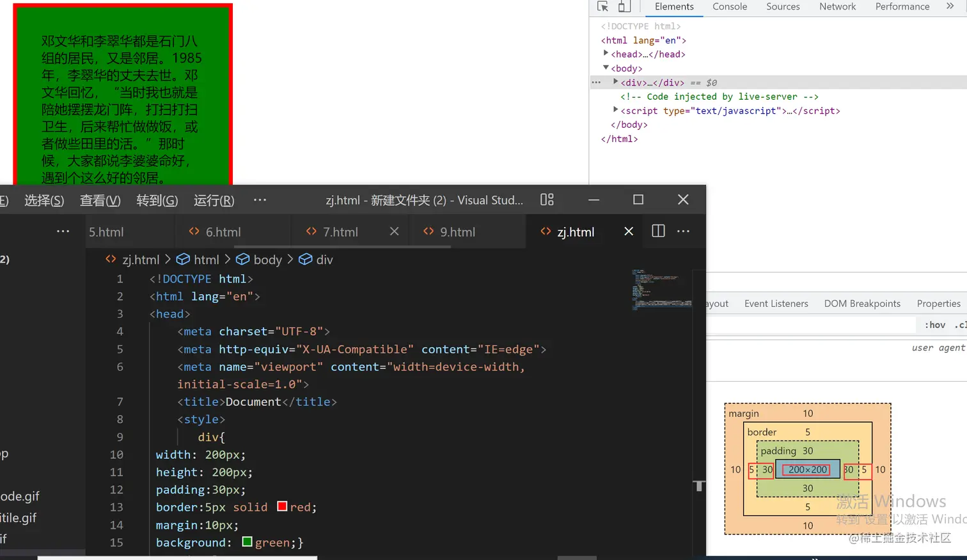Screen dimensions: 967x560
Task: Switch to DevTools Performance tab
Action: pos(902,6)
